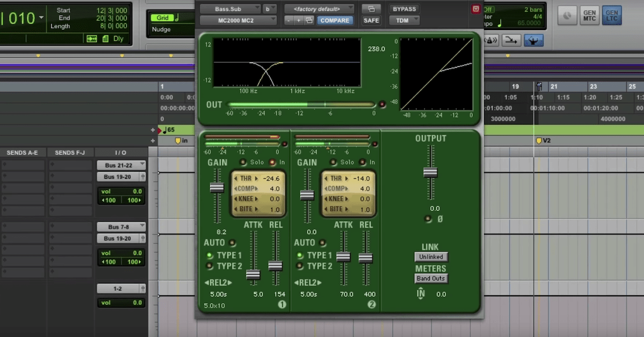Click the document icon next to Dly

[105, 39]
